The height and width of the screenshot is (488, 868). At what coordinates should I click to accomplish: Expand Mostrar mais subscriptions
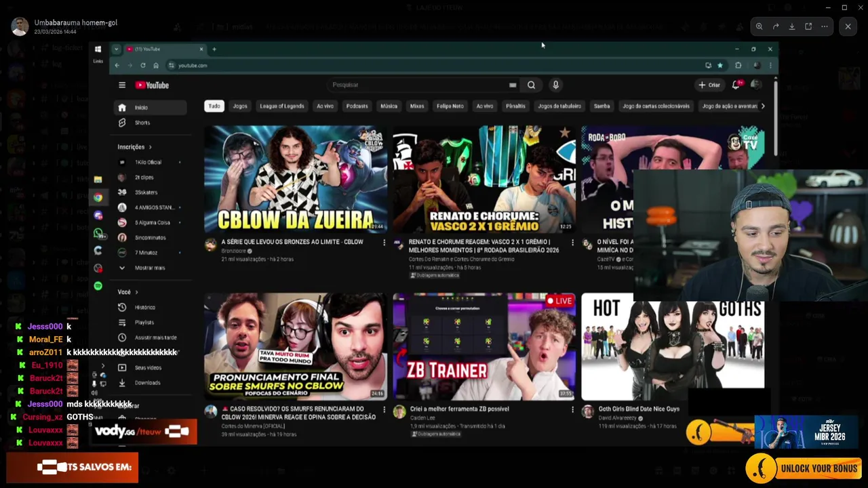point(150,268)
